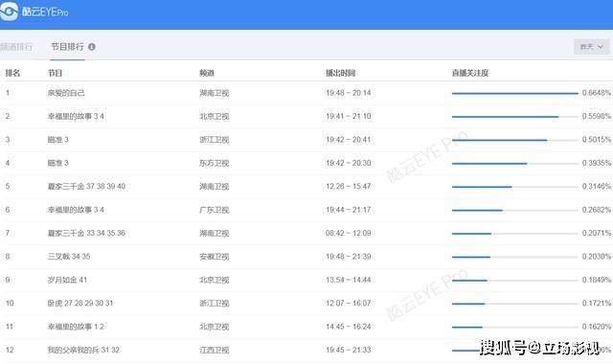Viewport: 613px width, 364px height.
Task: Click the 广东卫视 channel in row 6
Action: coord(215,210)
